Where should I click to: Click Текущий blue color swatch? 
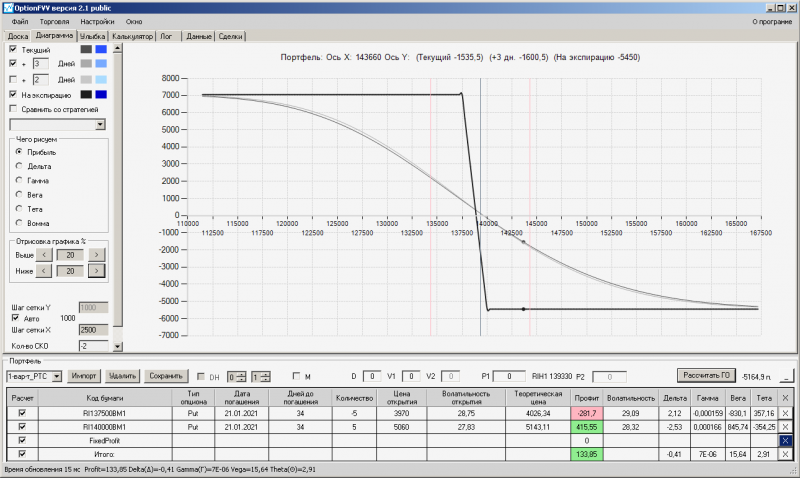tap(101, 49)
